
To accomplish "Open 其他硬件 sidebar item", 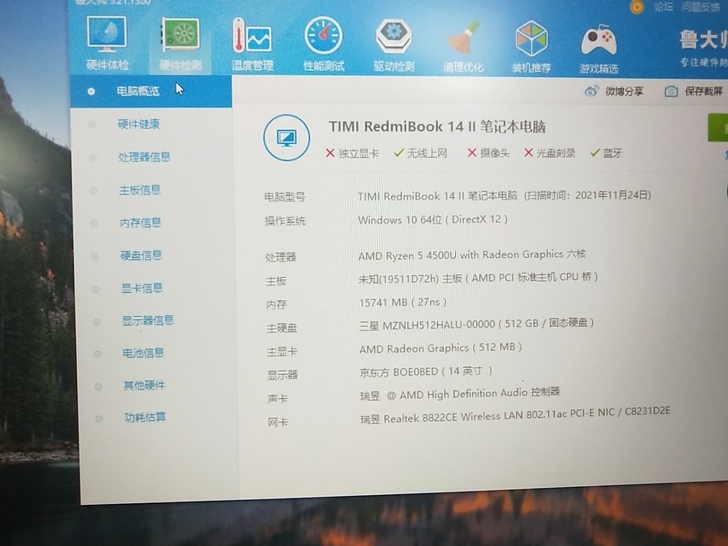I will pos(144,385).
